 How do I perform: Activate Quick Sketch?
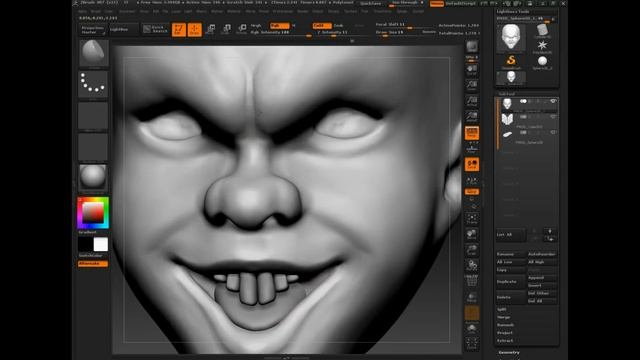[155, 29]
